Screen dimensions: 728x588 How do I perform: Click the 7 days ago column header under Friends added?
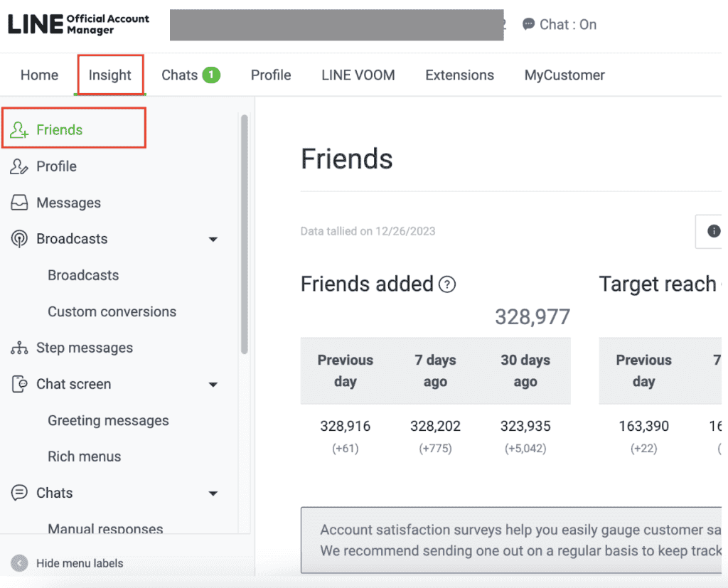(436, 370)
